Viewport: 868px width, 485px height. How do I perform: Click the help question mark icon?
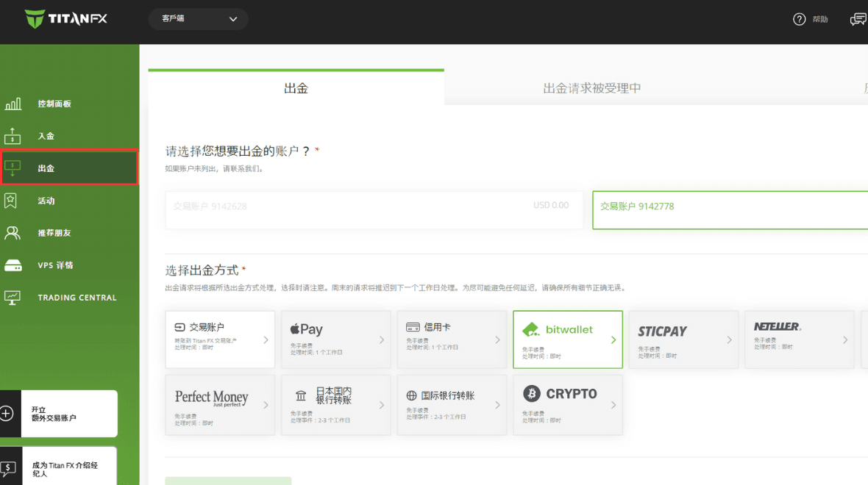point(800,19)
